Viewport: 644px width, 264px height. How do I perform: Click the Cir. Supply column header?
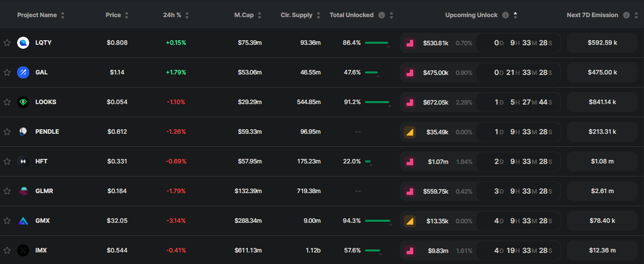pos(296,15)
